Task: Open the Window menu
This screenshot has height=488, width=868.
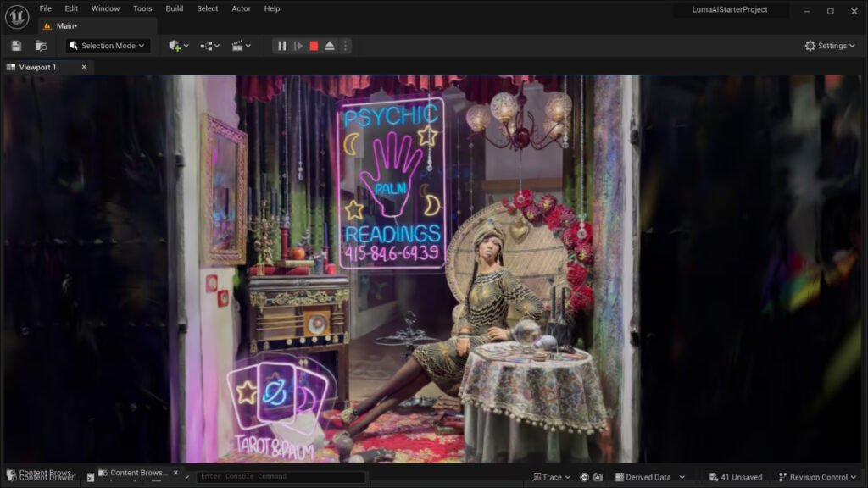Action: [104, 8]
